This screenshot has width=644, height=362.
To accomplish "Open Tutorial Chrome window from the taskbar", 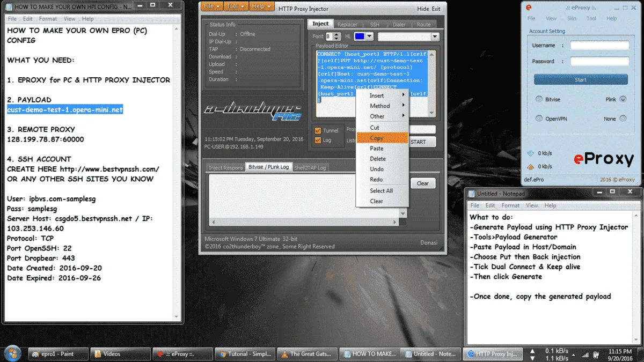I will click(245, 354).
